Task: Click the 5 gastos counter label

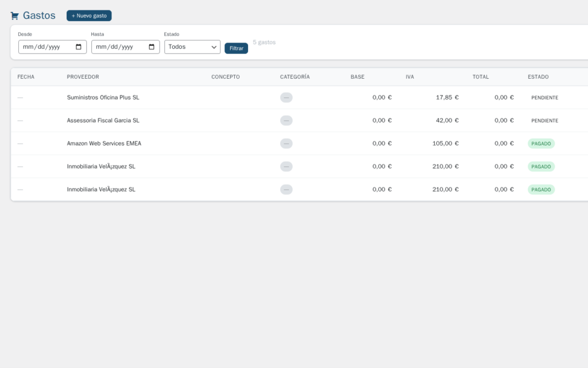Action: coord(264,42)
